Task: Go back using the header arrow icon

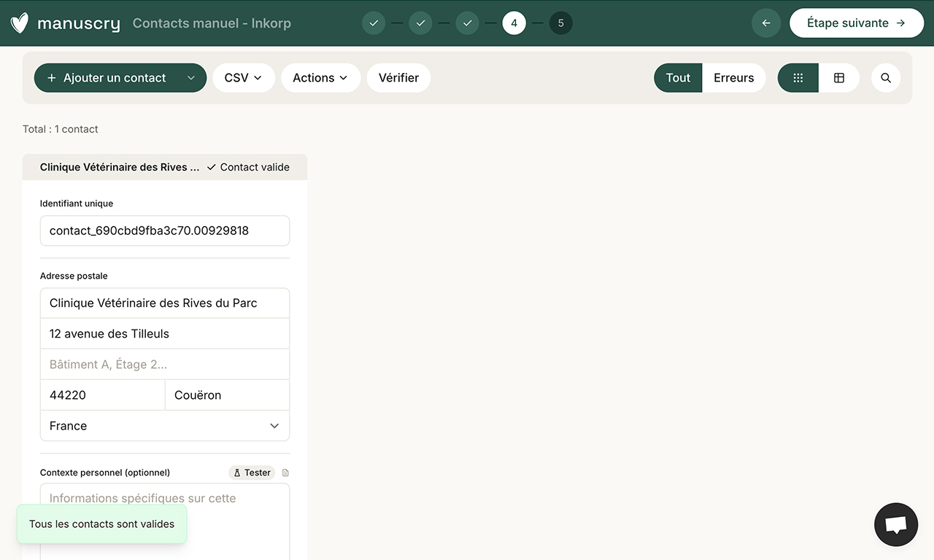Action: pos(766,23)
